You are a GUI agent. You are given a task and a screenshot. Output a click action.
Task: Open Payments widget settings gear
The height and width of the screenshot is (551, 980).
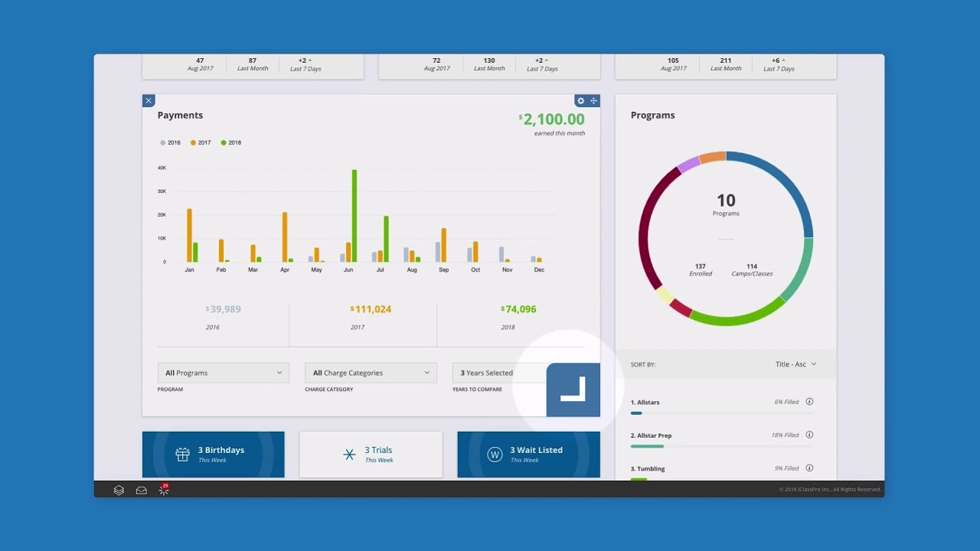point(580,101)
